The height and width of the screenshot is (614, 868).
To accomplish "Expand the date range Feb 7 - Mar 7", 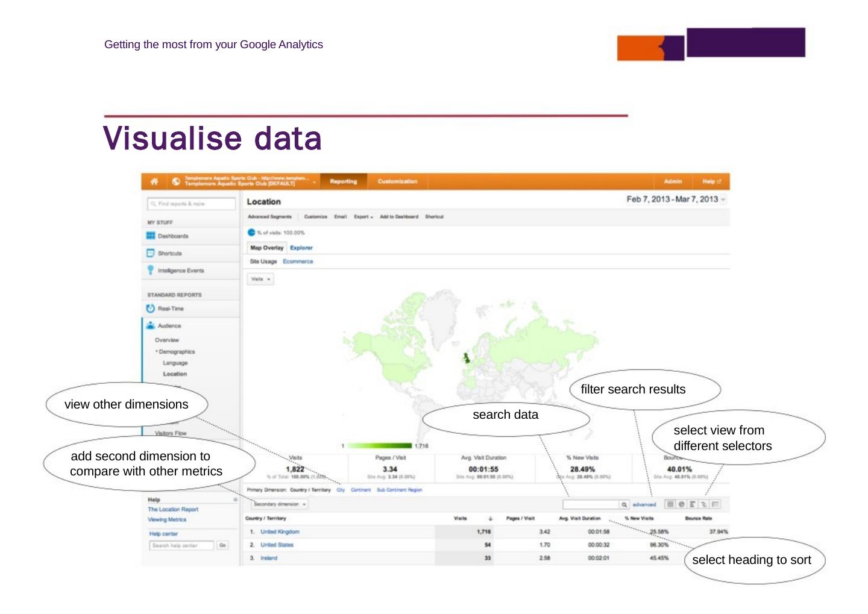I will [x=676, y=199].
